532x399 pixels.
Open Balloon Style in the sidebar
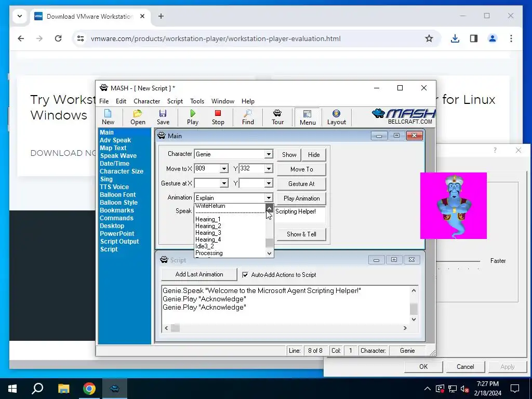(118, 203)
